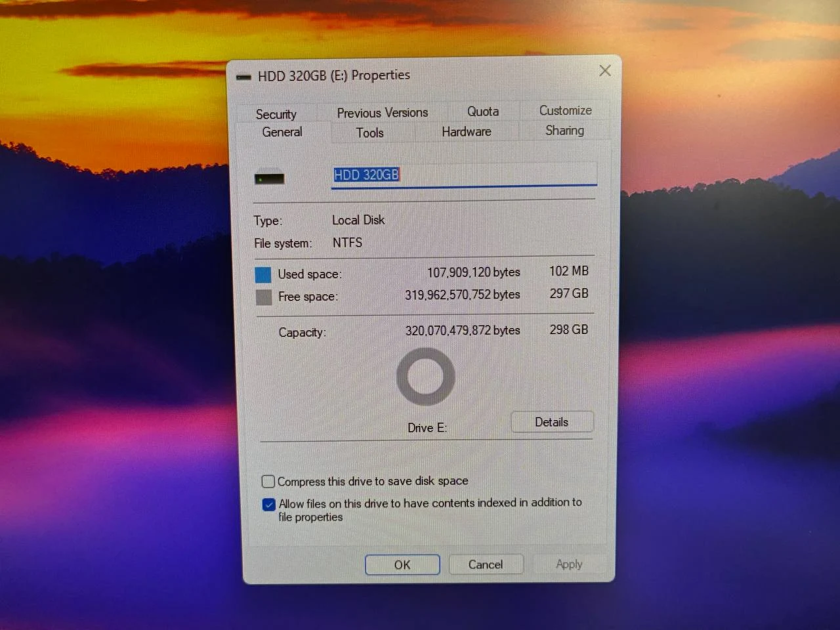
Task: Click the hard drive icon beside the name field
Action: point(269,178)
